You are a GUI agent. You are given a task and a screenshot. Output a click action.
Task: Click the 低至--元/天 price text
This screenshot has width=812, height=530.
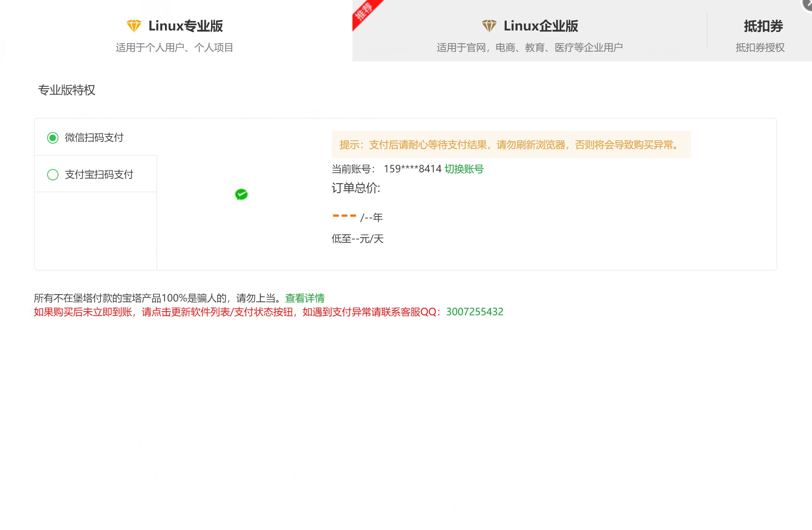click(358, 239)
